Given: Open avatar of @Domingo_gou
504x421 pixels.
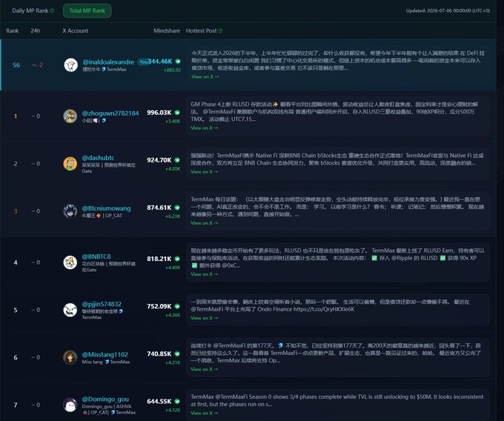Looking at the screenshot, I should point(70,405).
